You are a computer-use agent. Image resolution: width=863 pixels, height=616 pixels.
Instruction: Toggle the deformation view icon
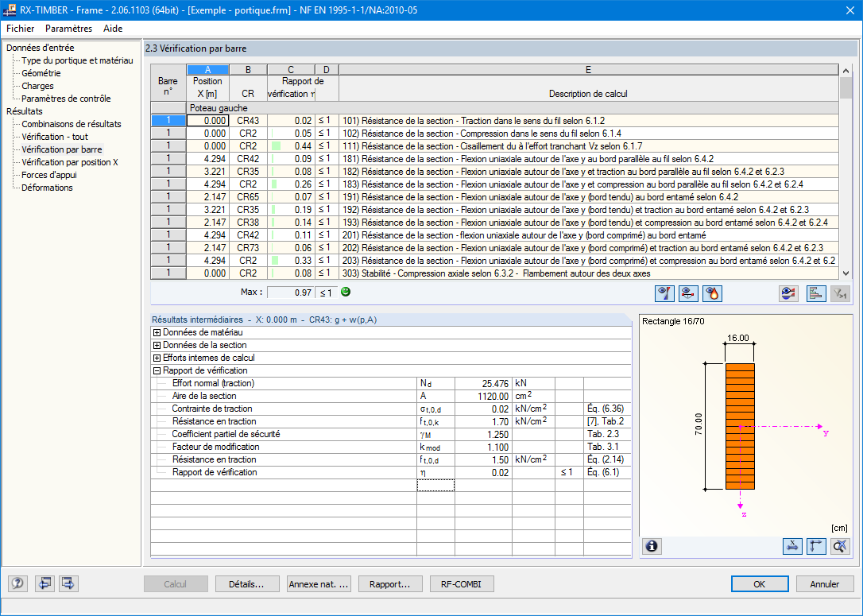688,293
